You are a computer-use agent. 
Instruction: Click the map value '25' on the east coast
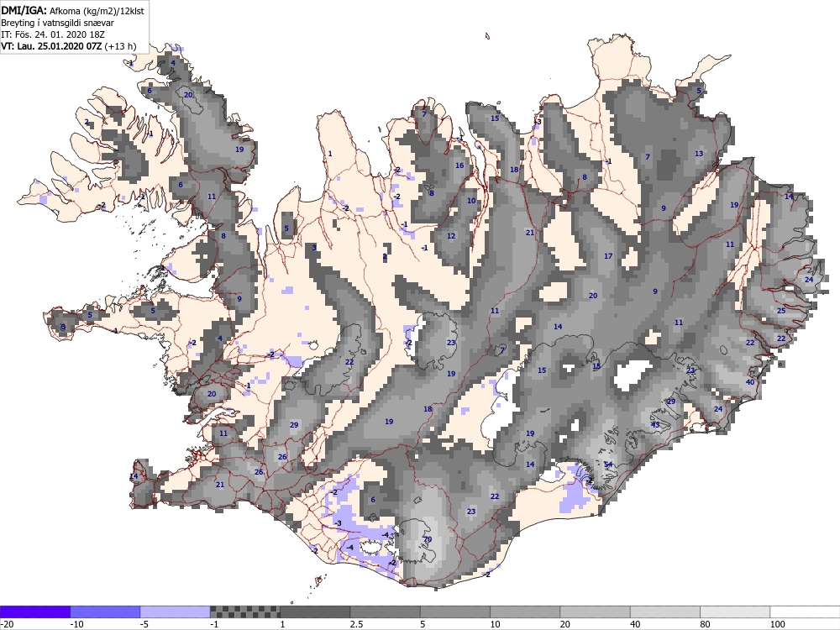(x=781, y=311)
